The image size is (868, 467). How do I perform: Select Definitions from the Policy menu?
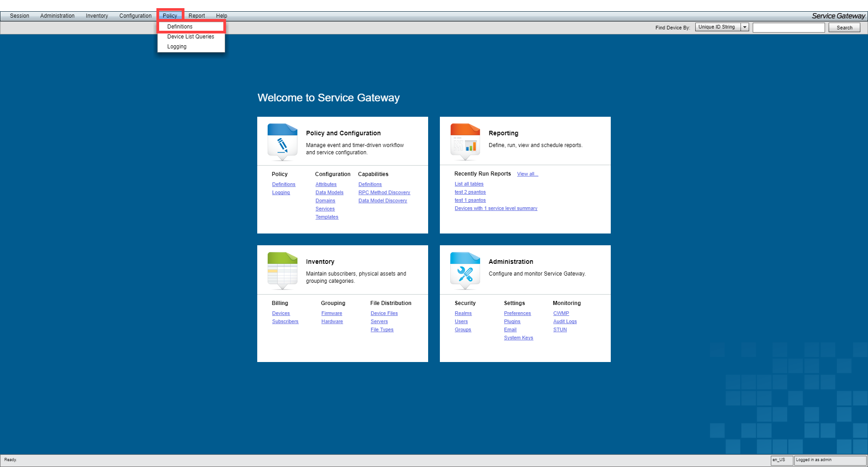[x=180, y=27]
